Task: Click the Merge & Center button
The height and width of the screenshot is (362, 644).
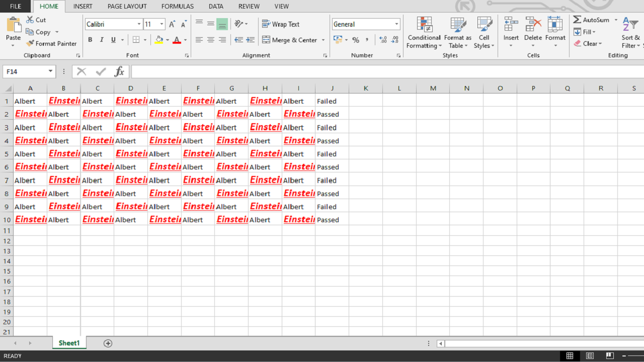Action: pos(289,40)
